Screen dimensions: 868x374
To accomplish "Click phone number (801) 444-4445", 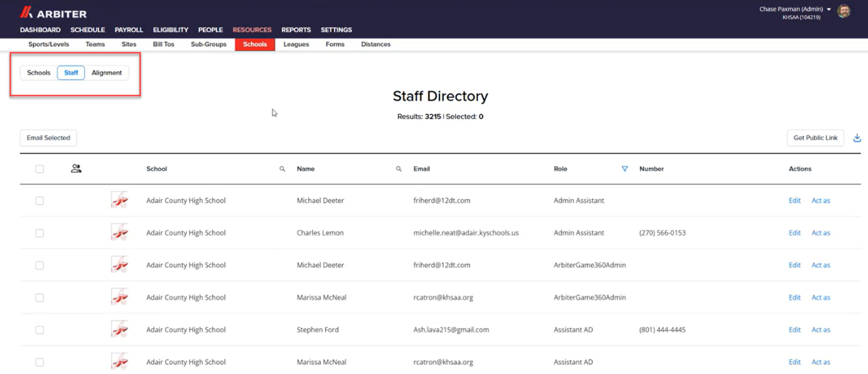I will click(662, 329).
